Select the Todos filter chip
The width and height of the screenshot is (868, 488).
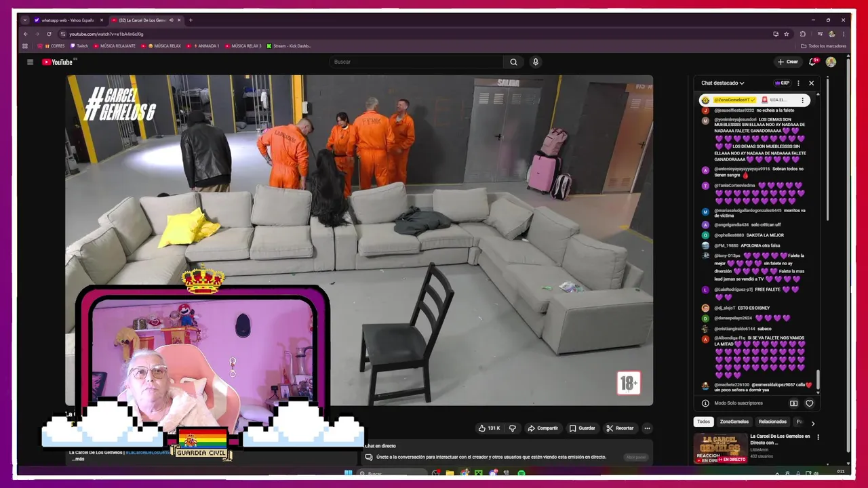click(x=704, y=422)
